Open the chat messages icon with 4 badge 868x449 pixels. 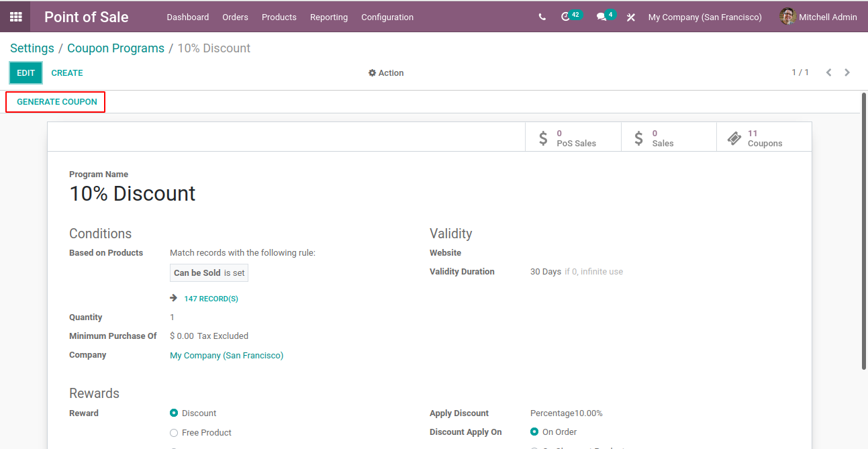pos(606,16)
